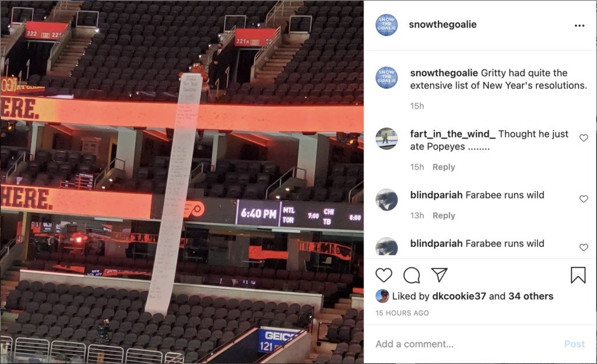597x364 pixels.
Task: Open the dkcookie37 profile link
Action: coord(459,296)
